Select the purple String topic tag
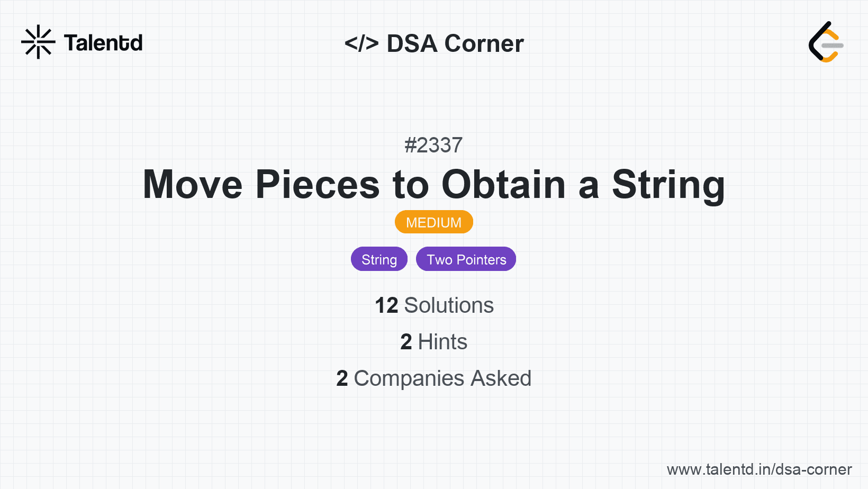This screenshot has height=489, width=868. (379, 259)
